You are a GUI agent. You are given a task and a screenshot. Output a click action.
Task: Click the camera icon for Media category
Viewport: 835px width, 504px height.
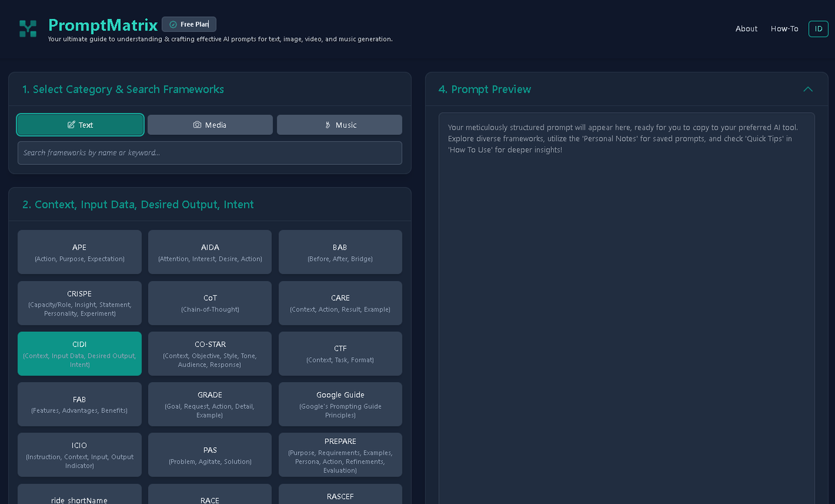pyautogui.click(x=196, y=125)
